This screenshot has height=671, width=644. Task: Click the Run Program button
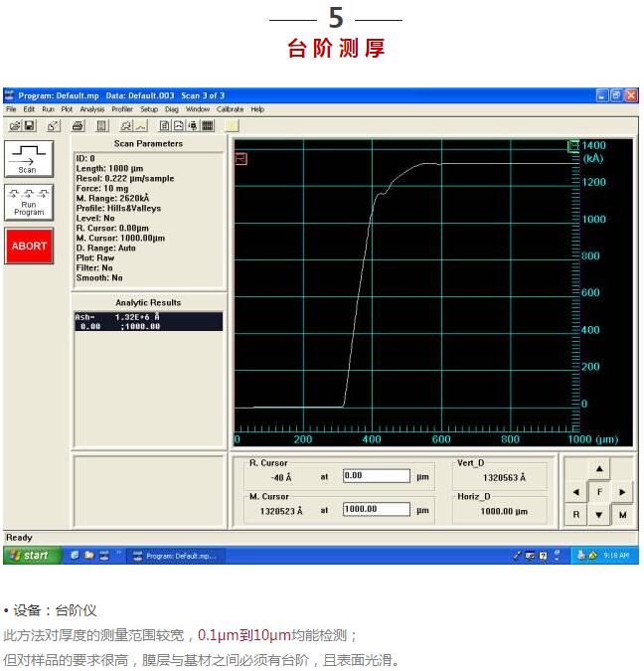point(29,203)
